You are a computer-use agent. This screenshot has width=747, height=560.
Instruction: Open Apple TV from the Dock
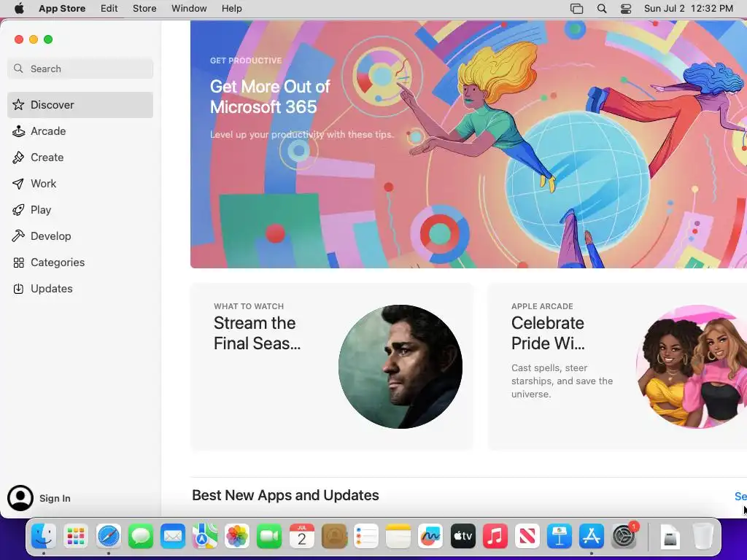pyautogui.click(x=462, y=537)
